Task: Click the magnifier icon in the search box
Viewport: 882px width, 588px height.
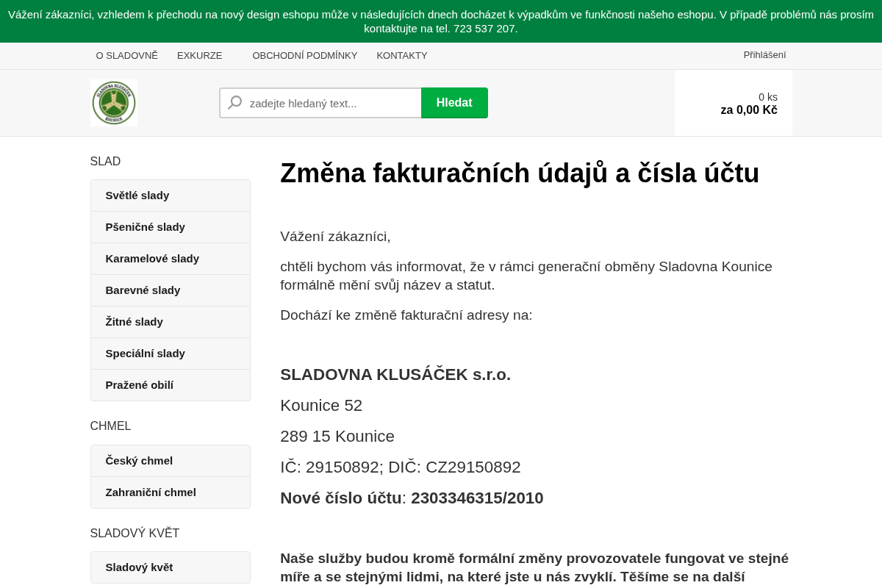Action: [x=235, y=103]
